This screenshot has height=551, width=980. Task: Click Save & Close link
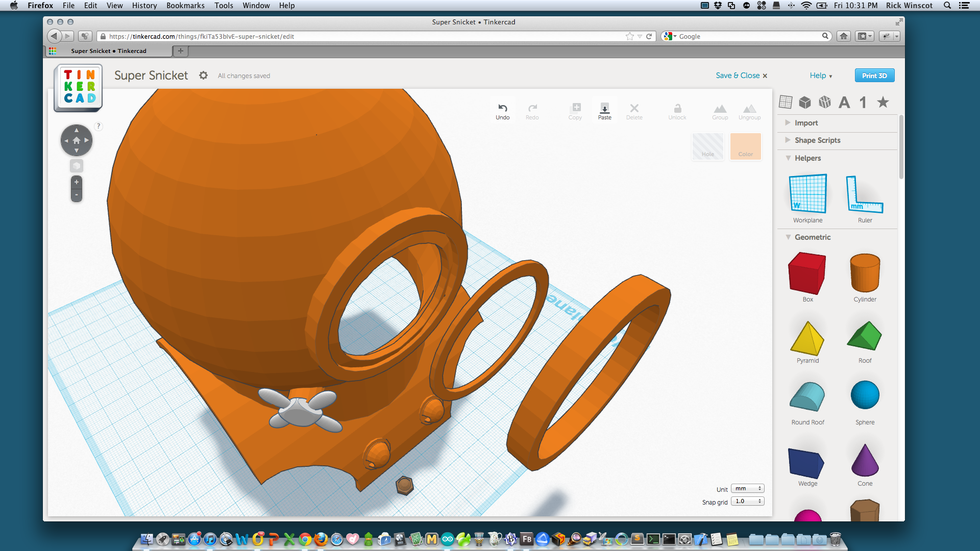pyautogui.click(x=741, y=76)
